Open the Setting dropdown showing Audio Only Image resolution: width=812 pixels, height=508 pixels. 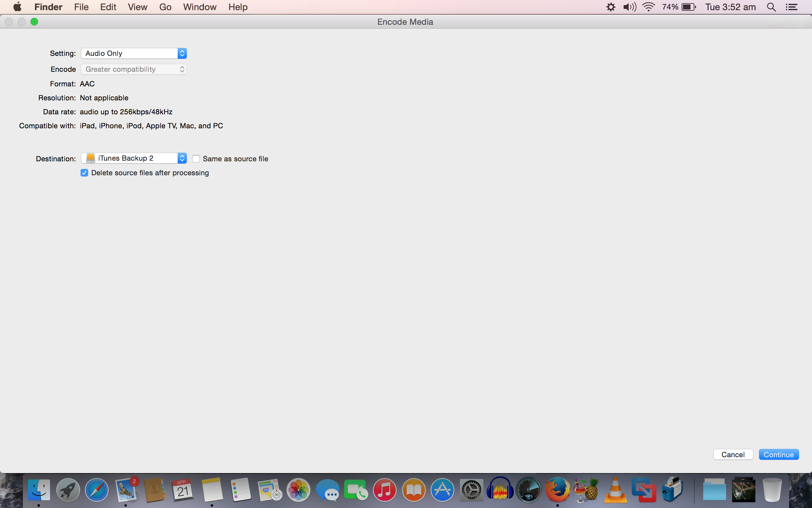(134, 53)
